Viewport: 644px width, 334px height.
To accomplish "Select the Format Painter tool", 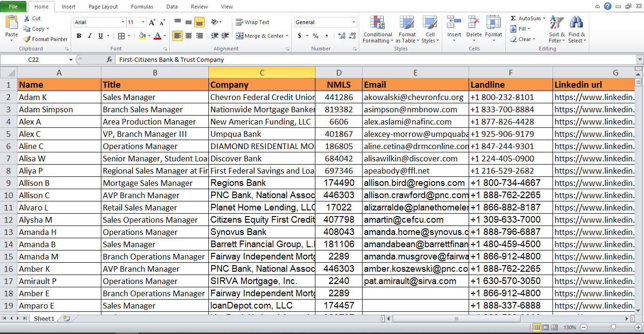I will coord(45,39).
